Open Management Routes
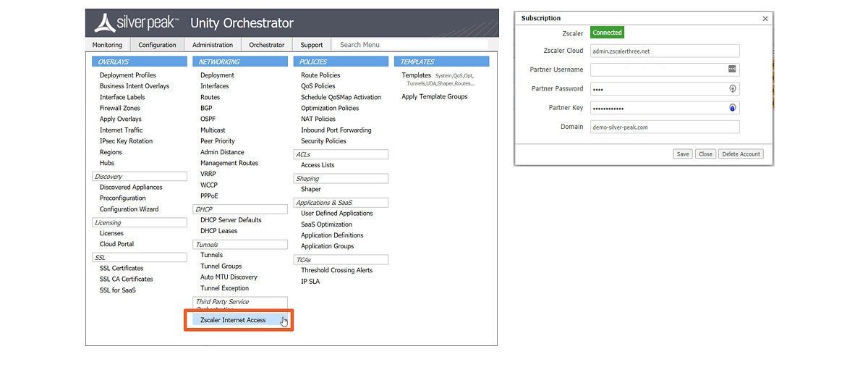Viewport: 868px width, 370px height. (229, 163)
